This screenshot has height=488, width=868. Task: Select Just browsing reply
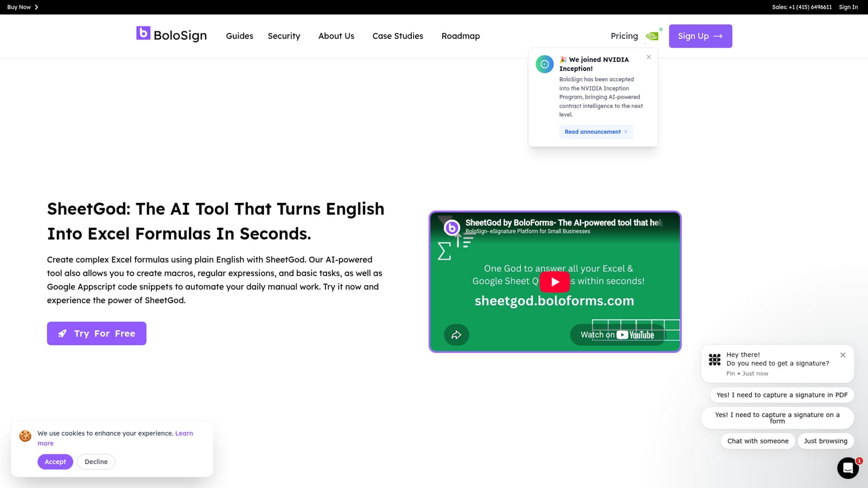(826, 441)
